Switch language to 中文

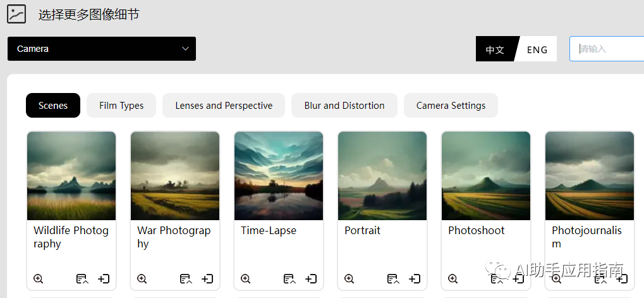495,49
